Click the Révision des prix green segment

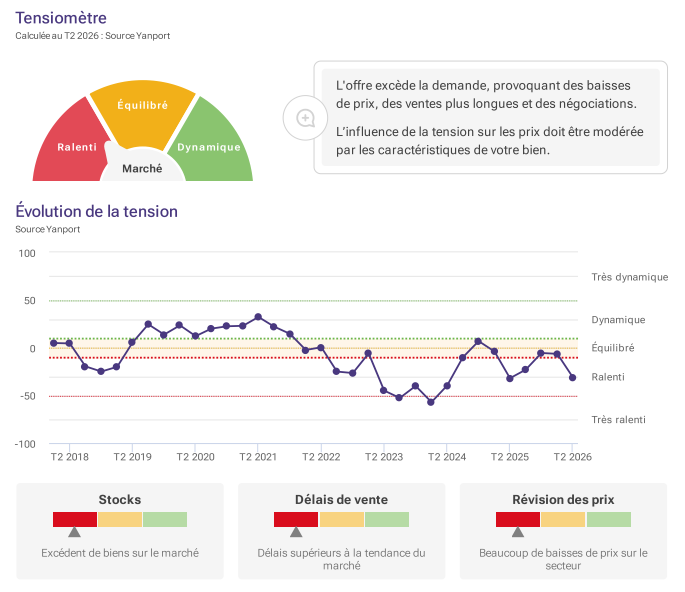[609, 519]
